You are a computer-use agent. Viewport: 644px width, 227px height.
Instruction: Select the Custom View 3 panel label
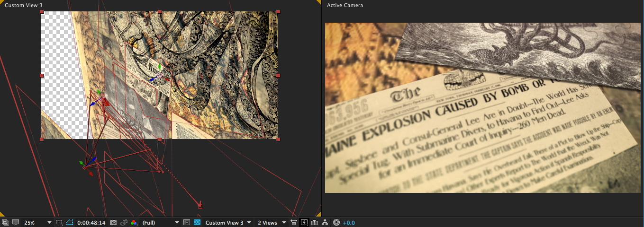point(24,5)
